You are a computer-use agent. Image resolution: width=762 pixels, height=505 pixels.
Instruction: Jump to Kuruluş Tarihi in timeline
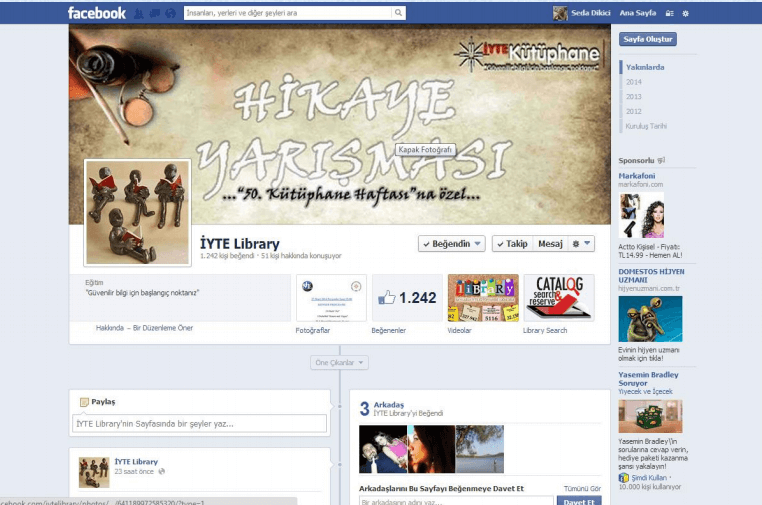(646, 126)
